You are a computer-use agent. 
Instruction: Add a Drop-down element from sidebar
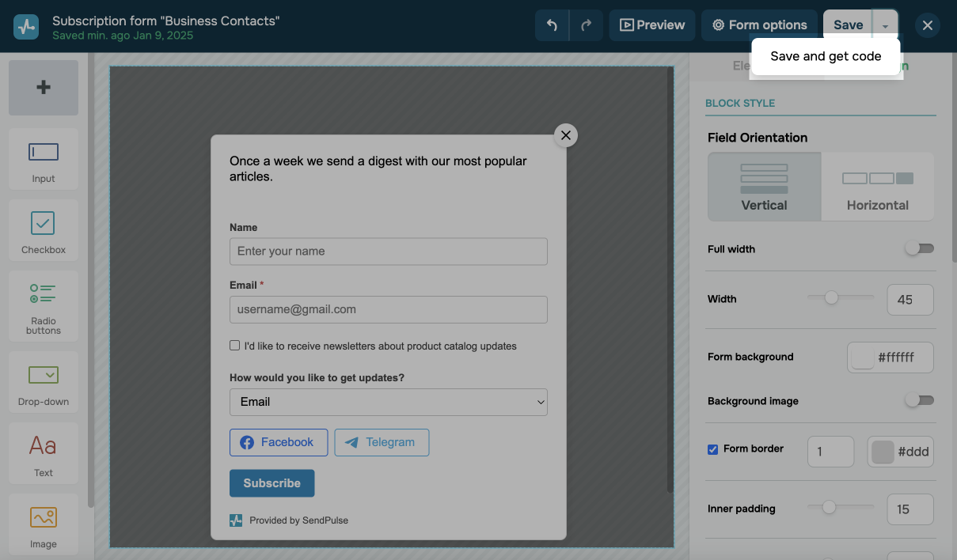(44, 382)
